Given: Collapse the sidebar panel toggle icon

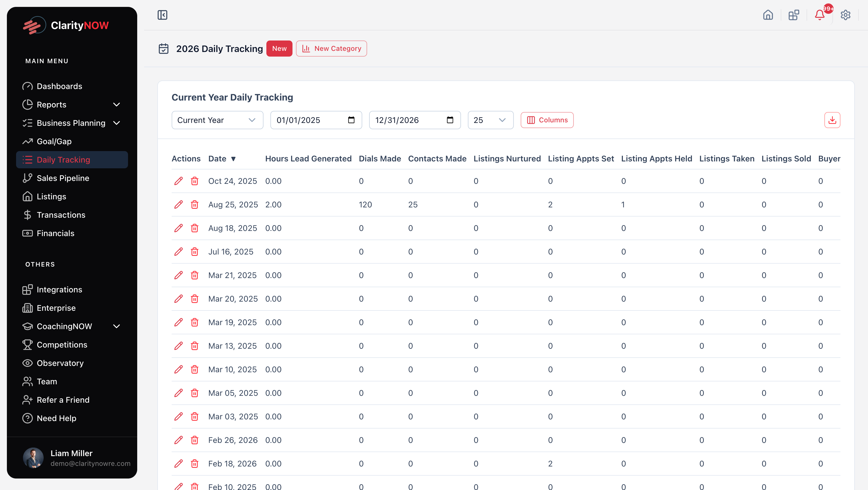Looking at the screenshot, I should click(162, 15).
